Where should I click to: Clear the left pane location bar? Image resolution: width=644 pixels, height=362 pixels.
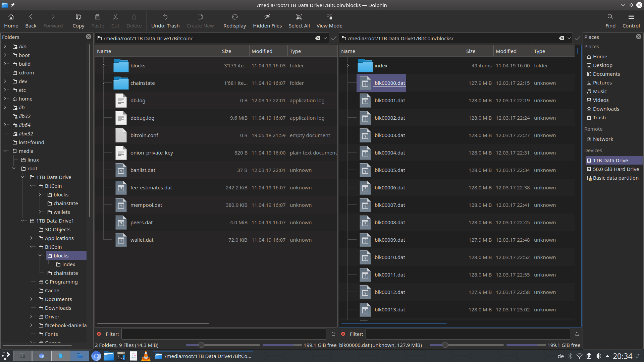[318, 38]
